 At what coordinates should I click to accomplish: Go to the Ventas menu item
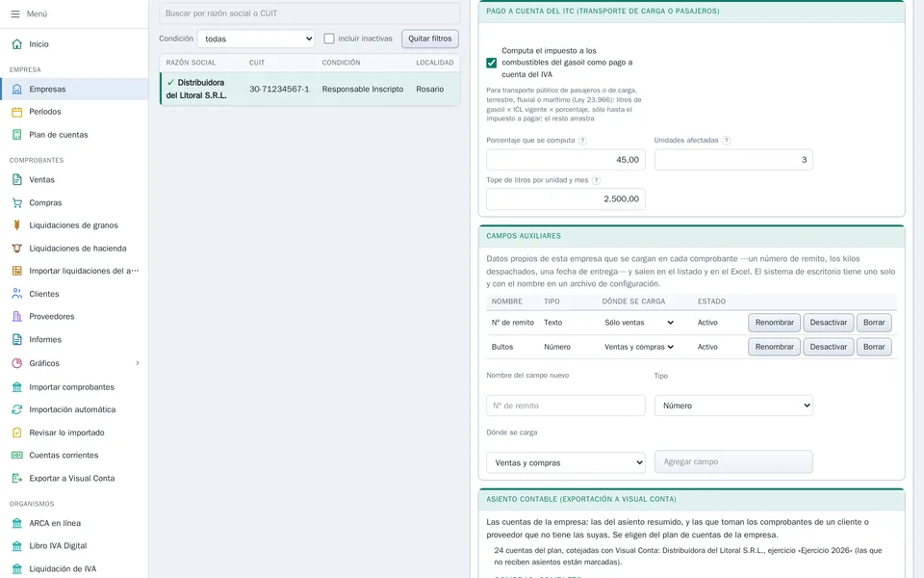coord(74,180)
